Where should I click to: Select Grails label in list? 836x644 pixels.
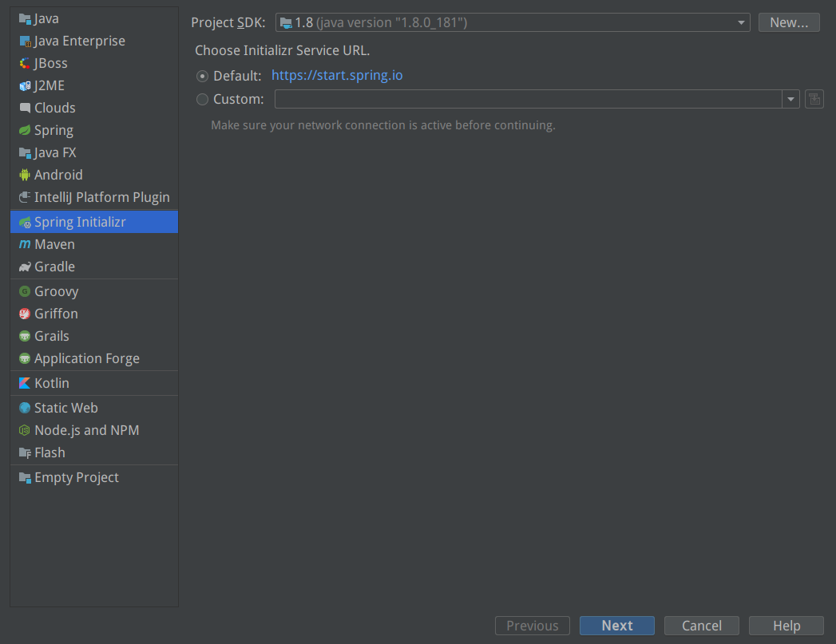coord(52,337)
